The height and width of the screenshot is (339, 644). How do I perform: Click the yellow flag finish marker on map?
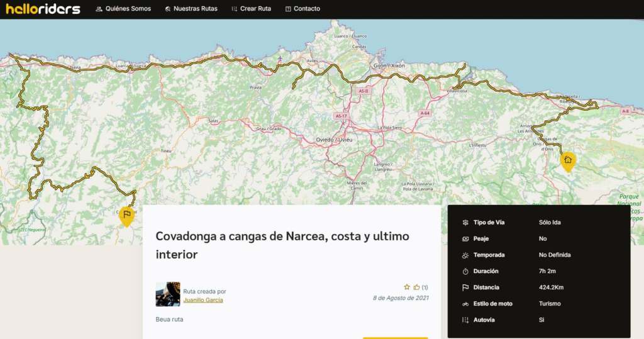point(126,214)
